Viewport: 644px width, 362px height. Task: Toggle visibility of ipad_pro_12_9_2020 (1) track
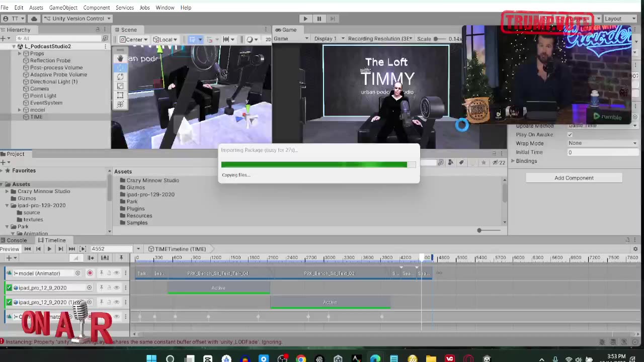(116, 302)
